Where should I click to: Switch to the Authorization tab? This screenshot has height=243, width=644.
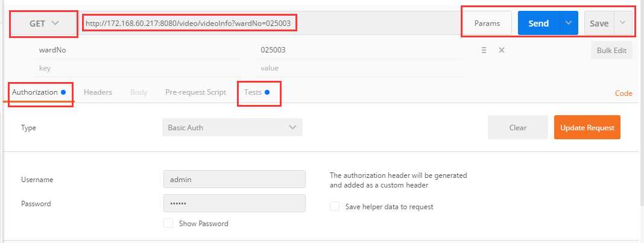pos(34,92)
